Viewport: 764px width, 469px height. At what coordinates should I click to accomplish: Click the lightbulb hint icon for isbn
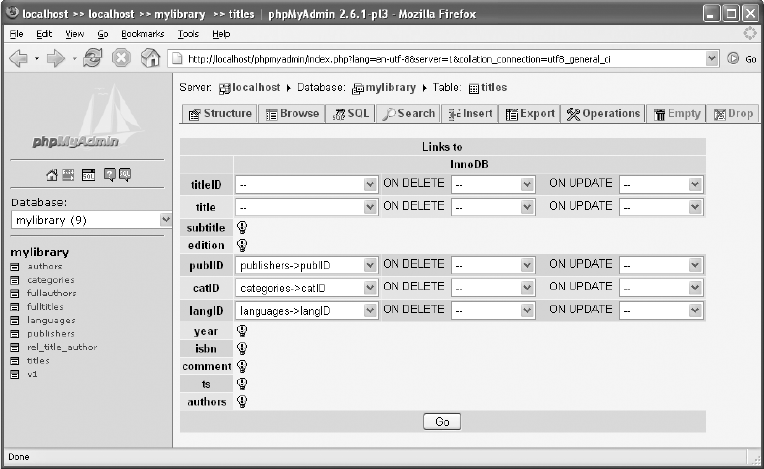[x=242, y=349]
